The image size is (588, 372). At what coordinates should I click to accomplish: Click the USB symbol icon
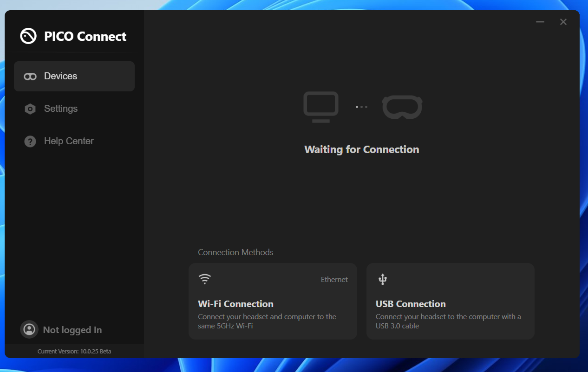(383, 279)
